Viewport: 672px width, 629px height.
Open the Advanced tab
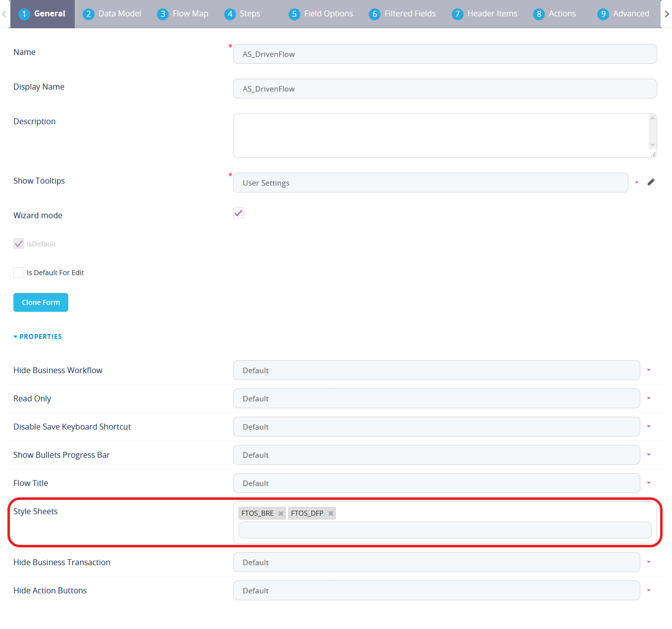click(x=623, y=14)
